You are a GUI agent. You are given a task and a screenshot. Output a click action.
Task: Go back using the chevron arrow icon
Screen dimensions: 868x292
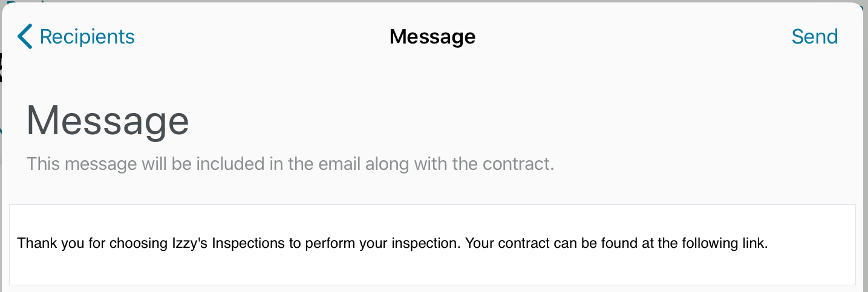click(x=24, y=37)
